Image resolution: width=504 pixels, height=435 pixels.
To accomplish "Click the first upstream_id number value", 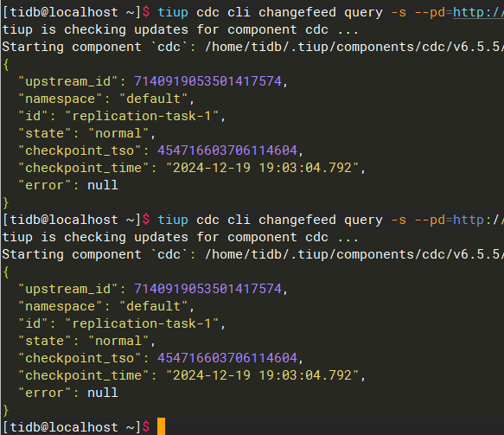I will (x=207, y=81).
